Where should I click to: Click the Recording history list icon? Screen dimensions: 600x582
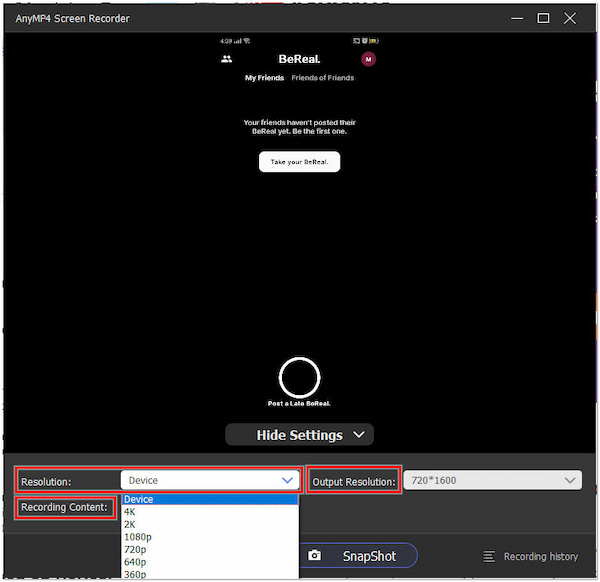[489, 556]
